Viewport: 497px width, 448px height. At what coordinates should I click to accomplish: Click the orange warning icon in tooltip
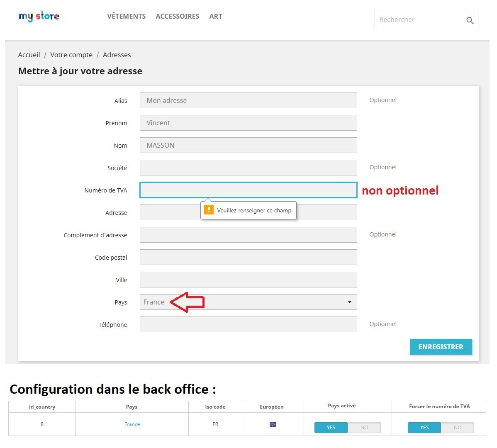pos(209,210)
